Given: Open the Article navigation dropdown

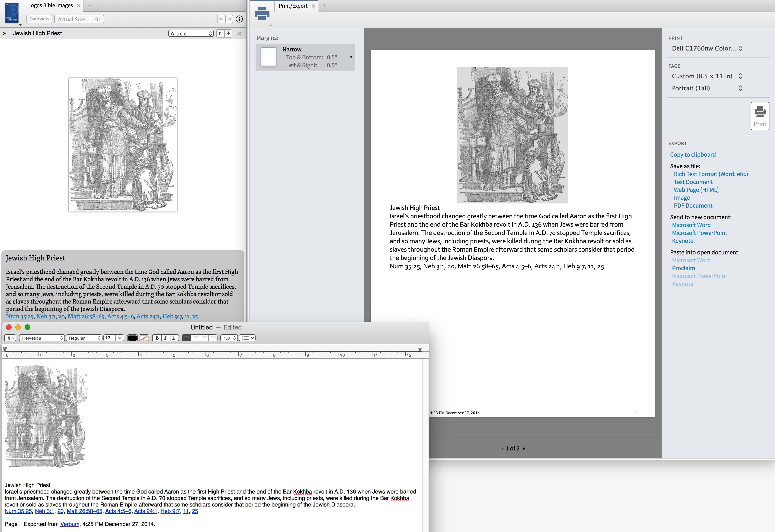Looking at the screenshot, I should pyautogui.click(x=191, y=33).
